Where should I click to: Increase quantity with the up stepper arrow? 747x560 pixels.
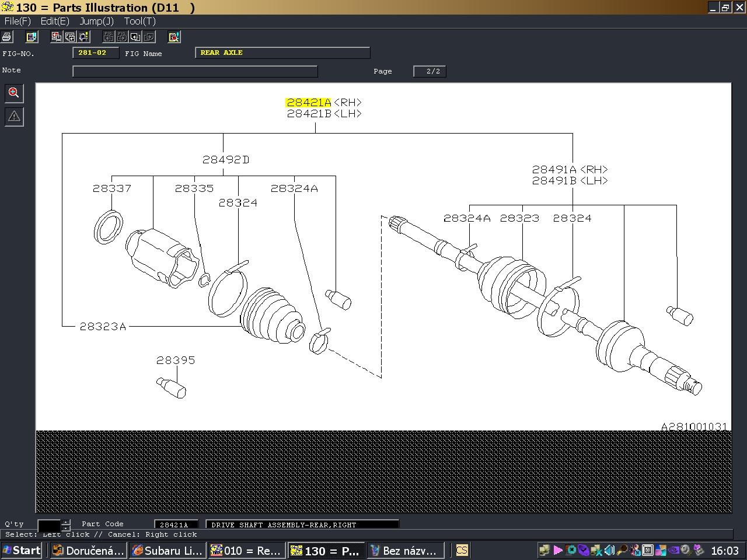pyautogui.click(x=66, y=522)
